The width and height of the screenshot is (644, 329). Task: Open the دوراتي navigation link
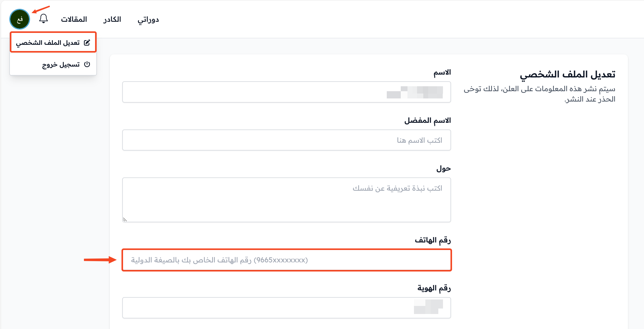point(148,20)
